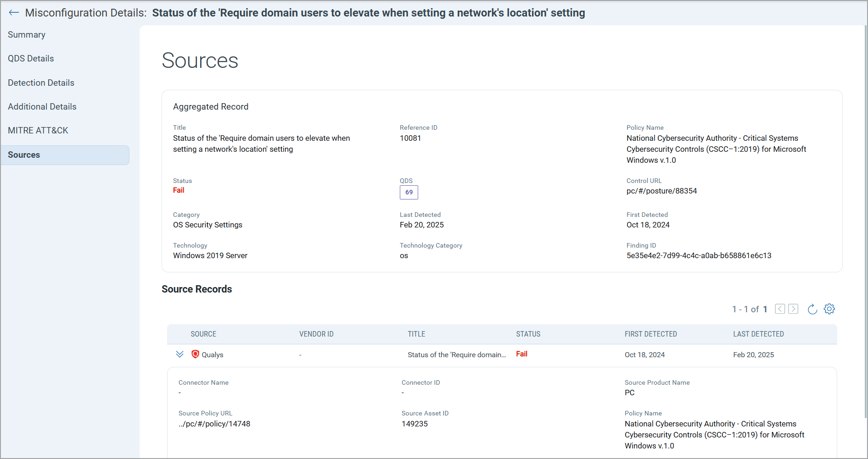The width and height of the screenshot is (868, 459).
Task: Click Aggregated Record Last Detected Feb 20, 2025
Action: 422,225
